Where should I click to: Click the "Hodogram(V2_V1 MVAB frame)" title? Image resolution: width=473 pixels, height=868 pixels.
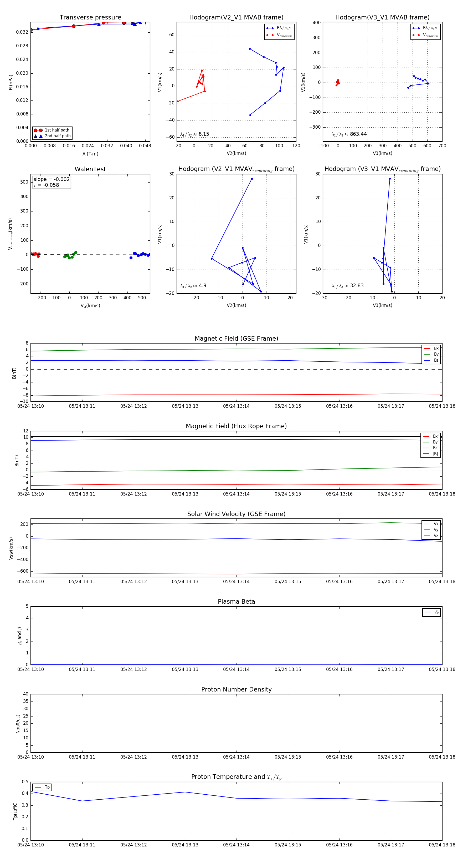(x=236, y=18)
